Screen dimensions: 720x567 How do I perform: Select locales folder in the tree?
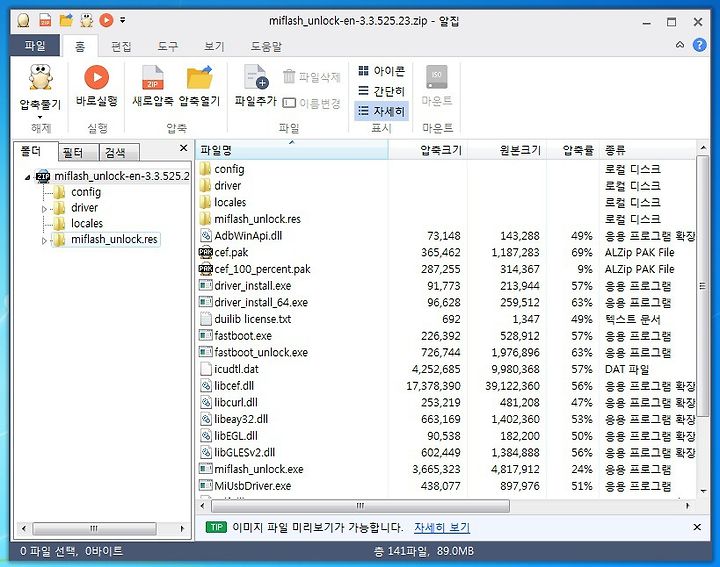86,224
